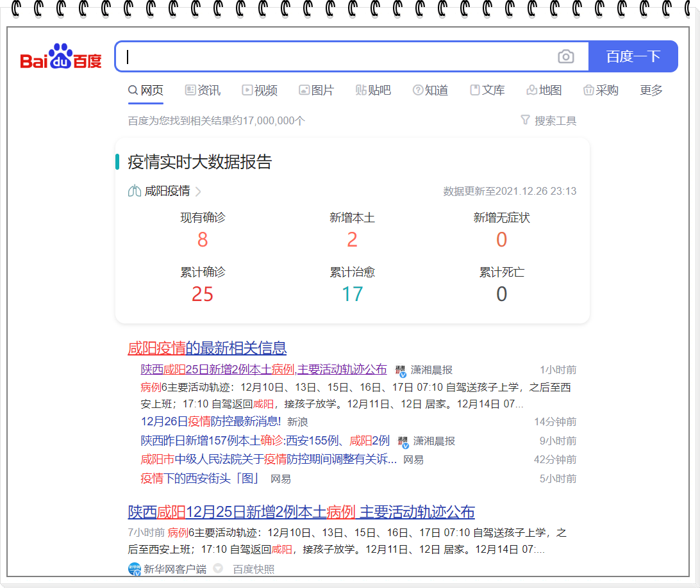Click the 搜索工具 funnel icon
The image size is (700, 588).
(525, 120)
